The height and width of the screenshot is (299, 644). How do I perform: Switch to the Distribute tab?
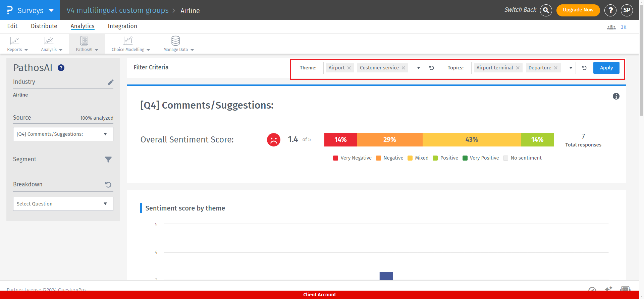[44, 26]
